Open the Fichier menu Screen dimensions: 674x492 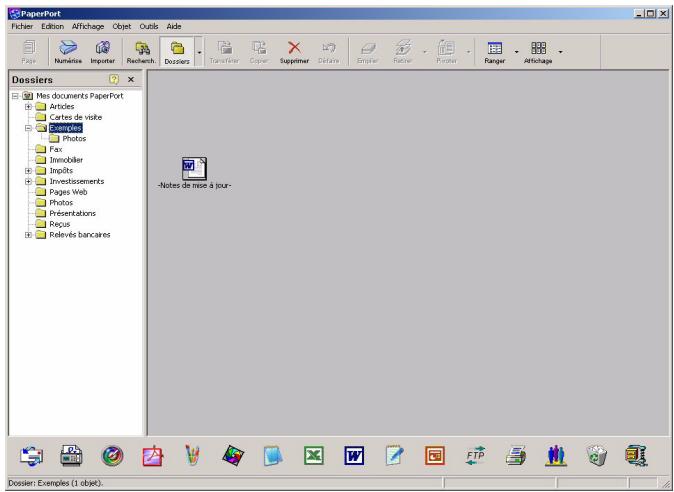[22, 26]
